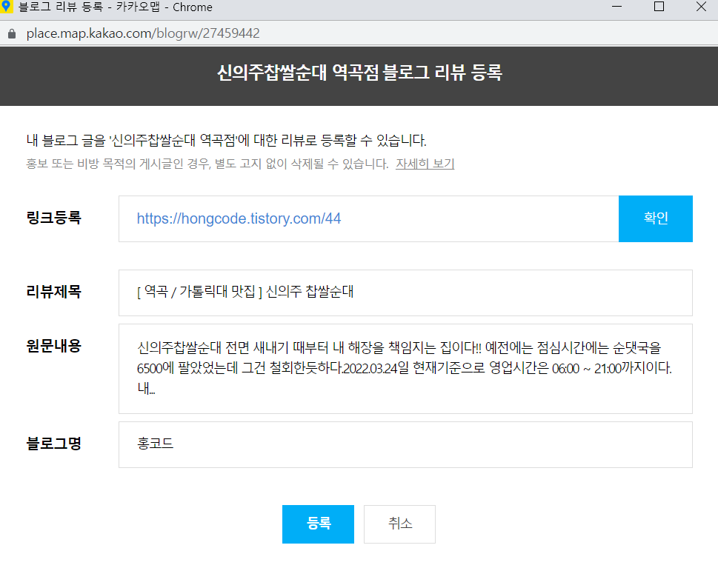The height and width of the screenshot is (588, 718).
Task: Click the Kakao Map pin icon in title bar
Action: [7, 7]
